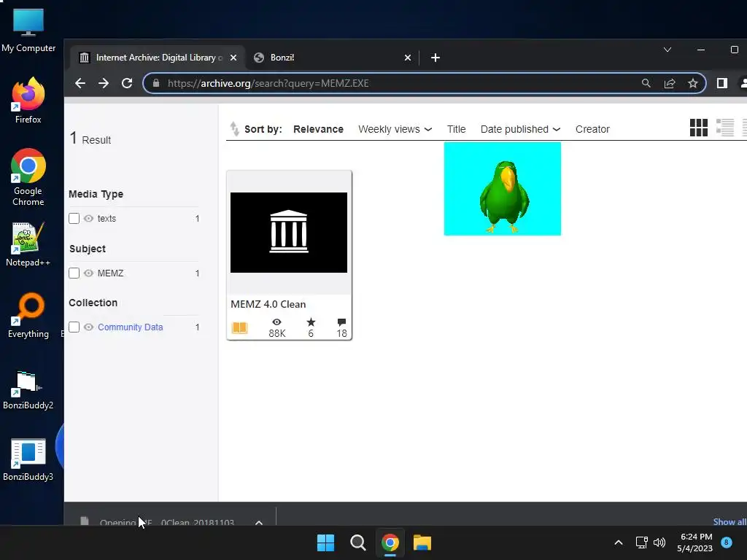Open the notification count badge

tap(727, 542)
